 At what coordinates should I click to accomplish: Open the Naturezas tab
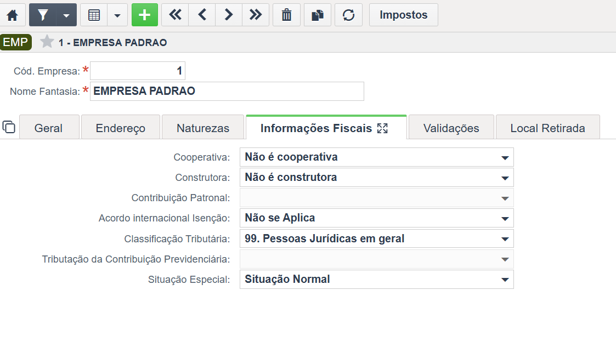tap(203, 127)
